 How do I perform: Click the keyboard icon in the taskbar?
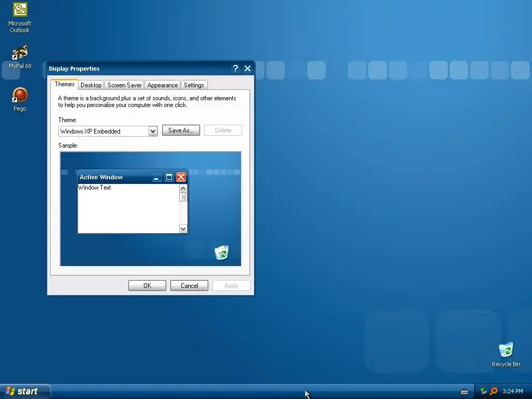point(464,392)
